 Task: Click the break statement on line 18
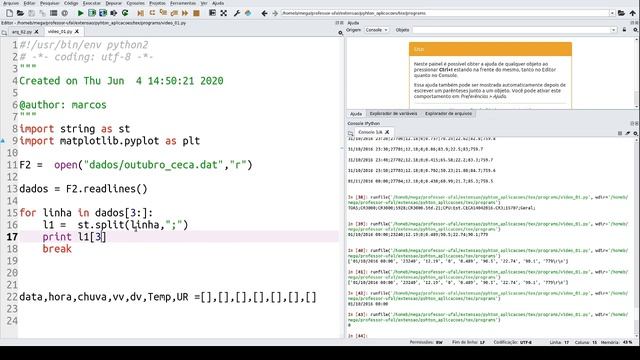click(x=57, y=249)
